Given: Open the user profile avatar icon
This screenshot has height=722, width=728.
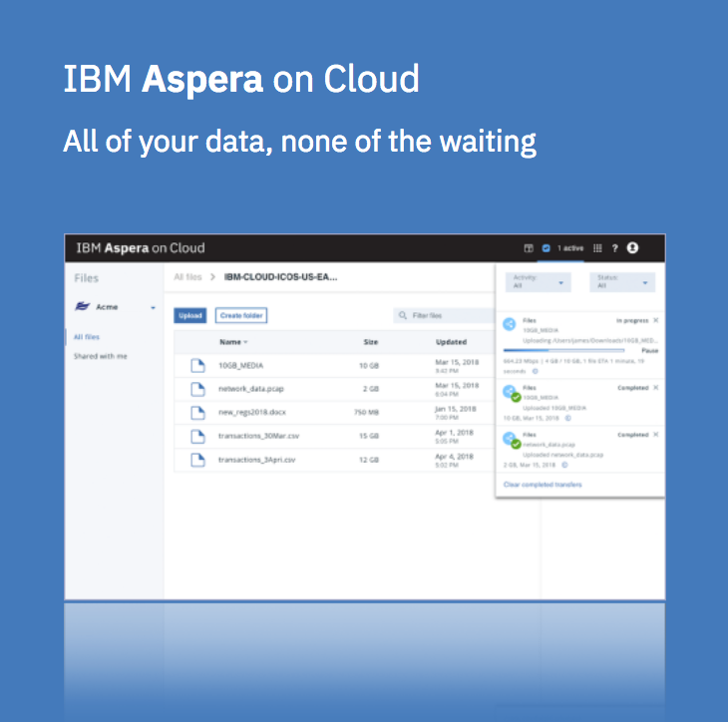Looking at the screenshot, I should 632,248.
